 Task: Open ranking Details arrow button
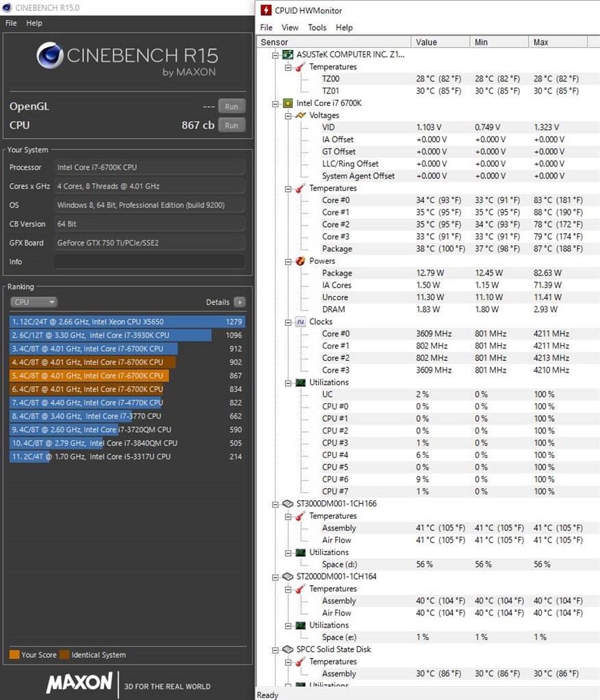(x=240, y=302)
